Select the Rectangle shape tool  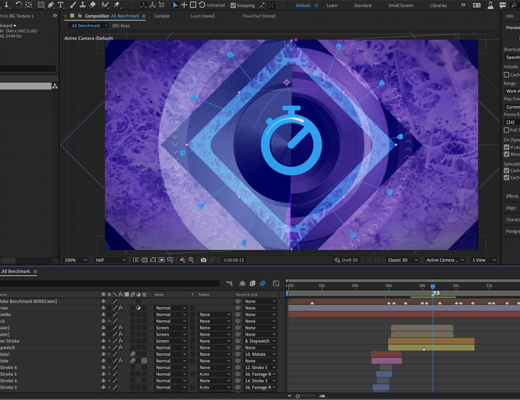[41, 5]
